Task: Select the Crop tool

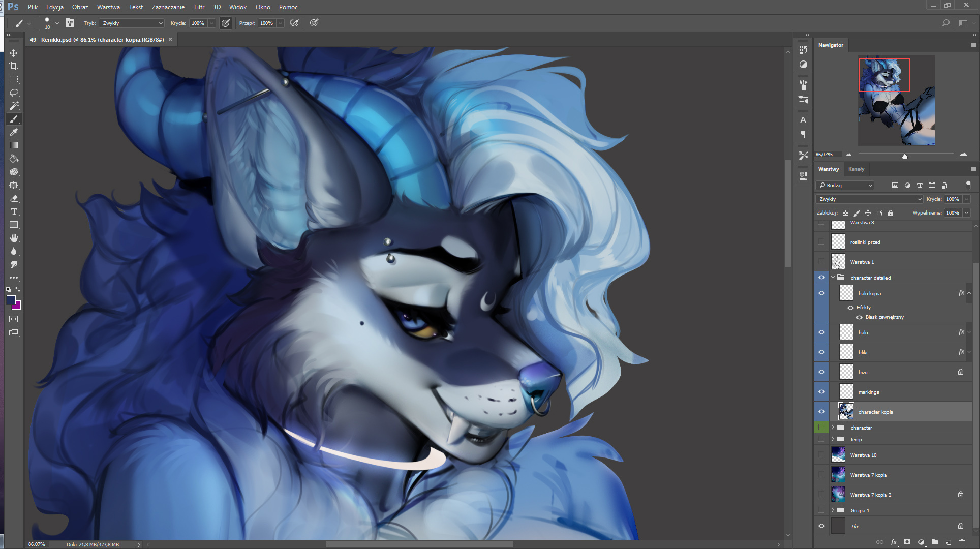Action: coord(14,66)
